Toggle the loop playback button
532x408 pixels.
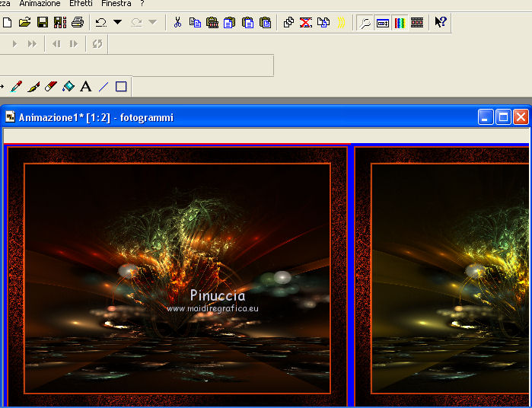(x=97, y=44)
